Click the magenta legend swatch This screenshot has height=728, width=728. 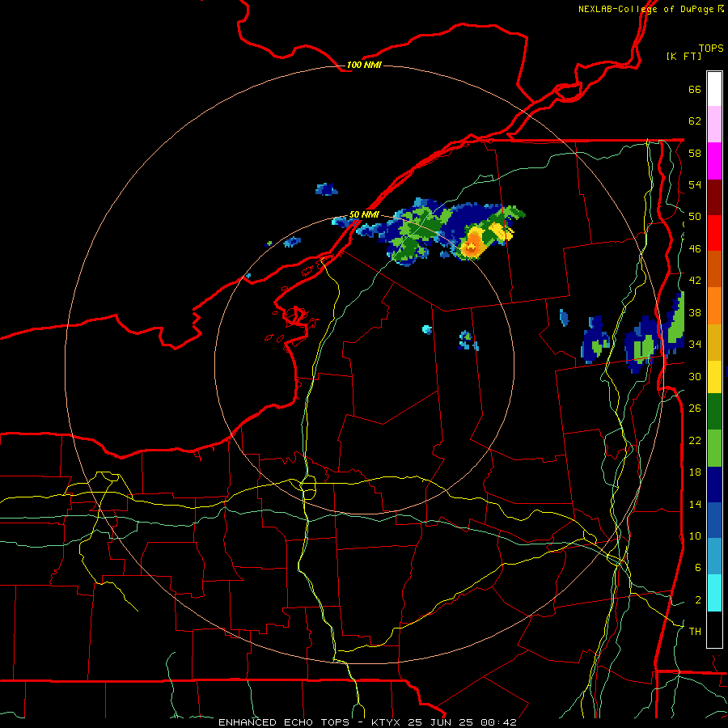[714, 161]
